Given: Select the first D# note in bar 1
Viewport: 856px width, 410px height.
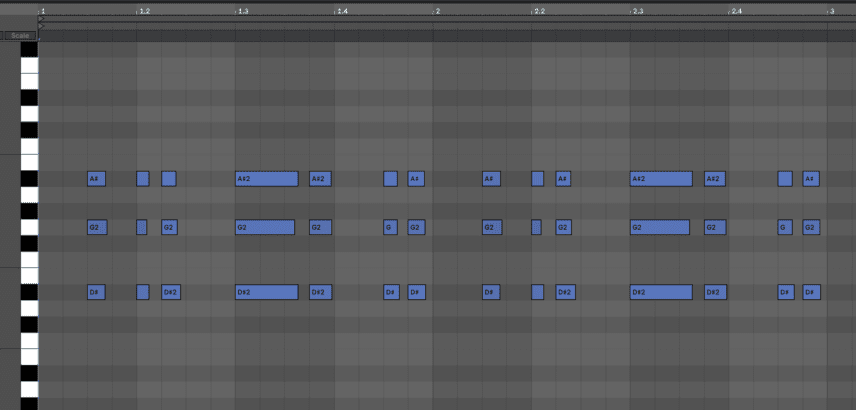Looking at the screenshot, I should tap(96, 292).
